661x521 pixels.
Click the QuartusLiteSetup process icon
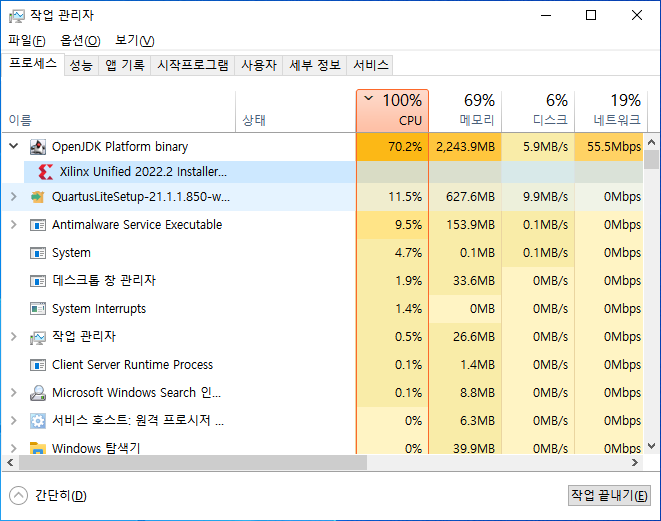(38, 197)
